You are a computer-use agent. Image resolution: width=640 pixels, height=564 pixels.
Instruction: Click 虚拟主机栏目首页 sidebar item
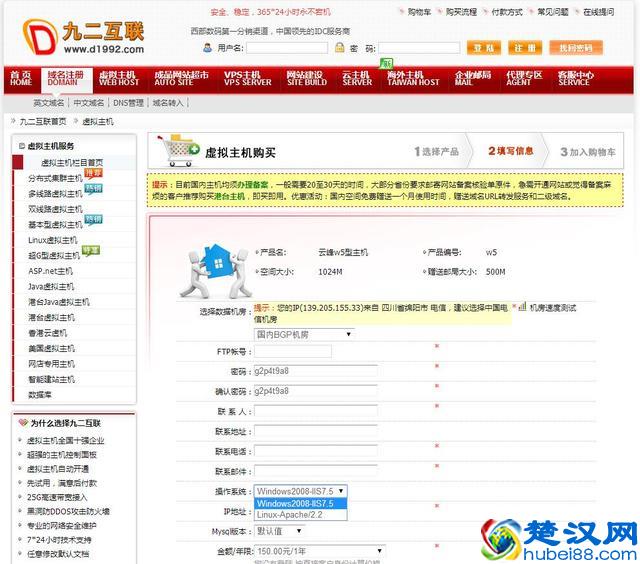[72, 162]
